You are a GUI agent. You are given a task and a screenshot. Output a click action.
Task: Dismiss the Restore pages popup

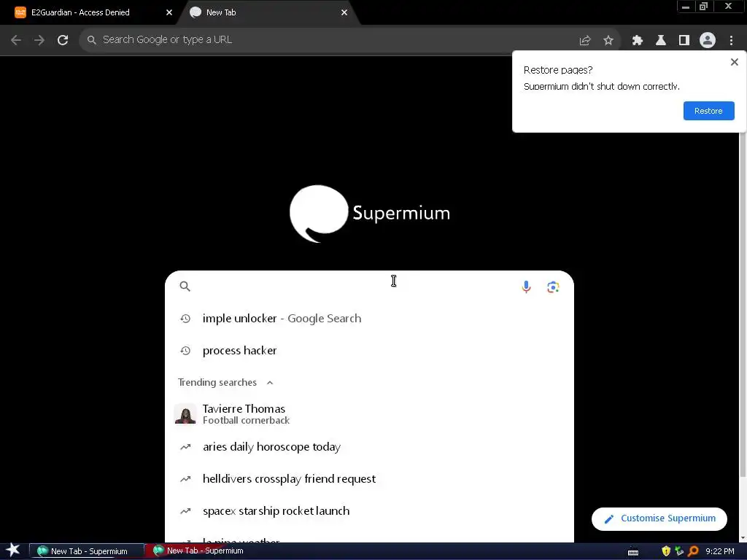(x=734, y=62)
